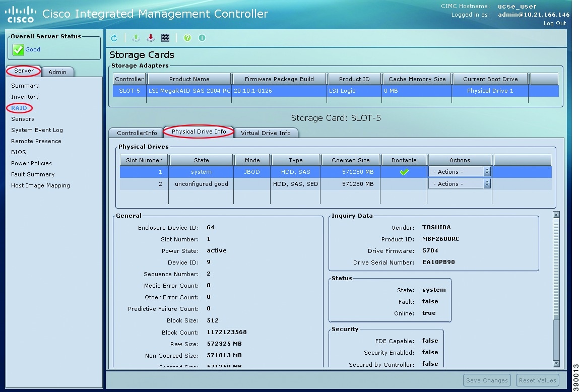Open the Admin tab in sidebar
The image size is (580, 392).
pos(57,72)
